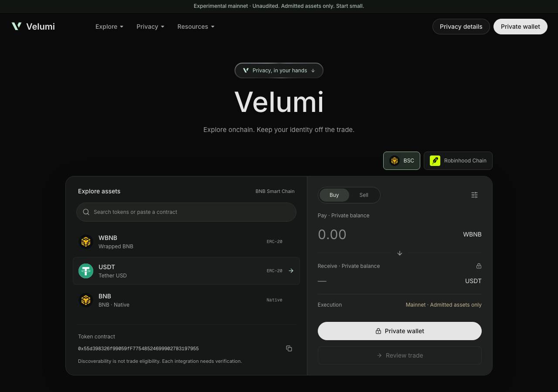Click the search magnifier icon
This screenshot has width=558, height=392.
[x=86, y=212]
